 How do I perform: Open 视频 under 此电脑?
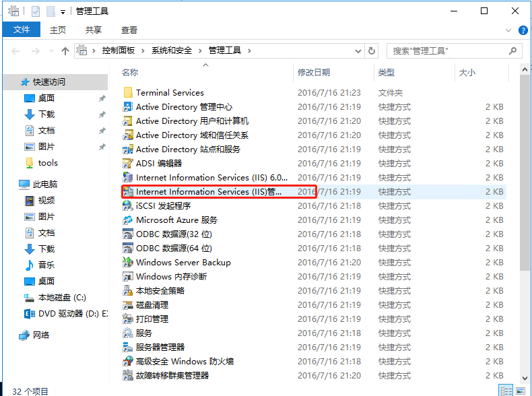click(46, 200)
